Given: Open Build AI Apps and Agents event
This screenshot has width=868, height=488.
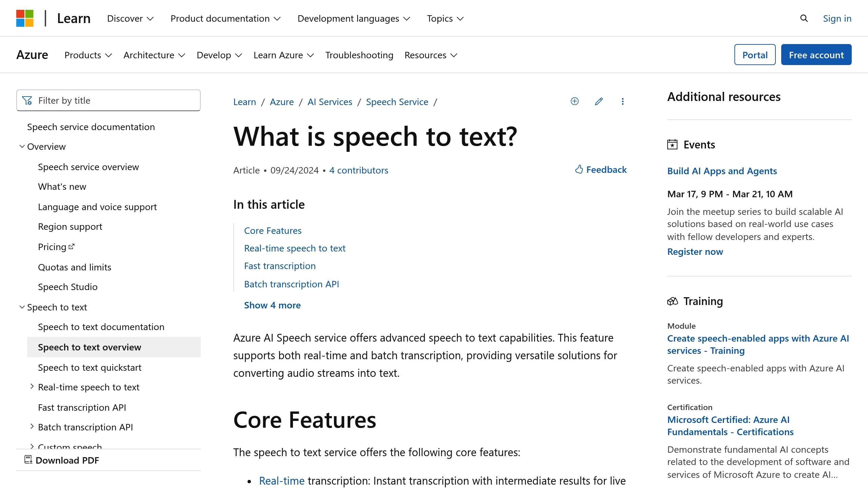Looking at the screenshot, I should (x=722, y=171).
